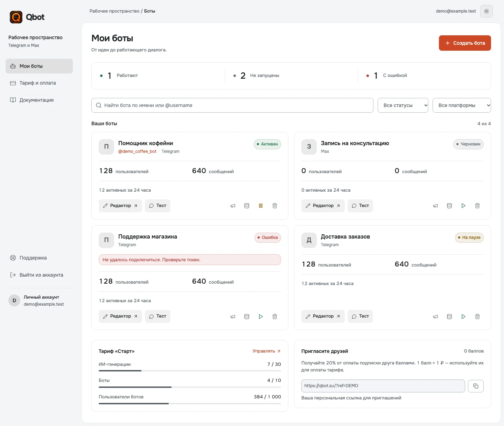Start the Запись на консультацию bot
The height and width of the screenshot is (426, 504).
click(x=463, y=206)
